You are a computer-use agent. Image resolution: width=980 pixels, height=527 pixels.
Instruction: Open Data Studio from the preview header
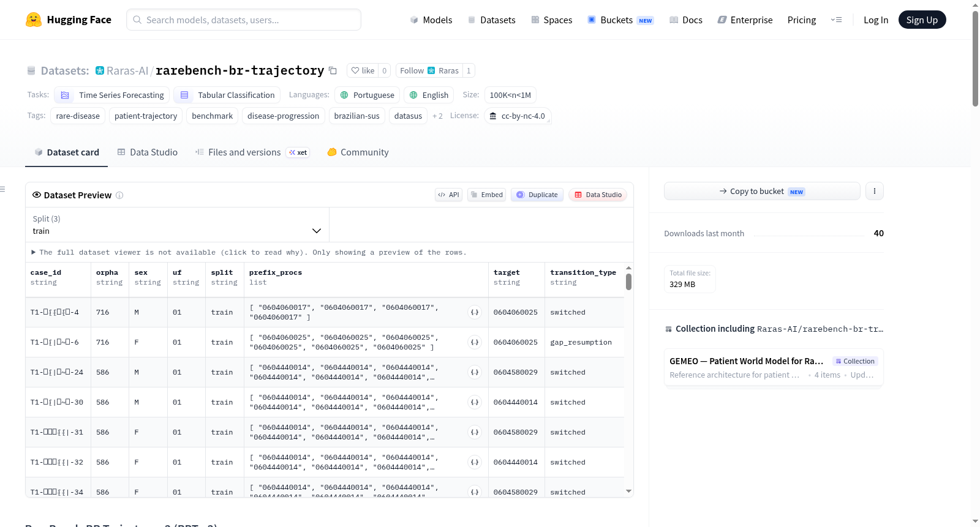point(598,195)
